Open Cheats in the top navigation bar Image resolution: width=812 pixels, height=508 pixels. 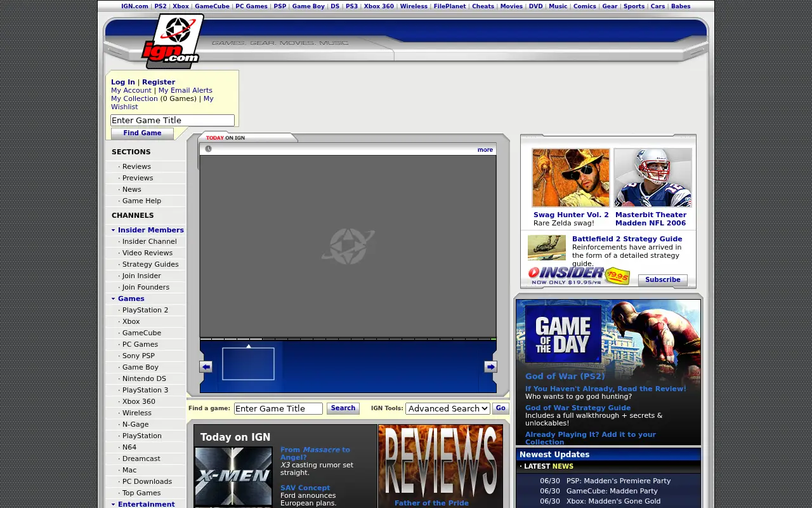(x=483, y=6)
